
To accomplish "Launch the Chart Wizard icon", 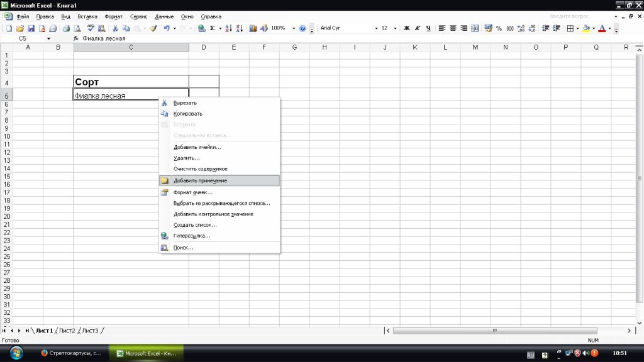I will coord(253,28).
